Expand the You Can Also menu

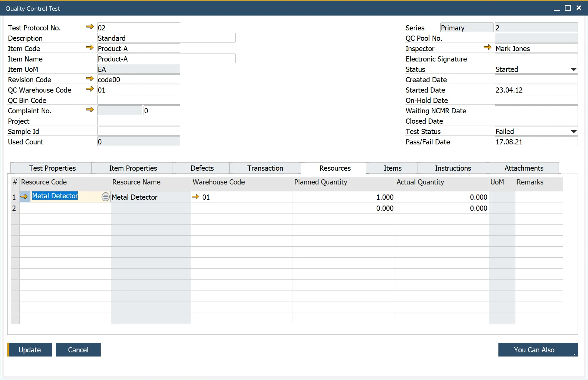click(x=538, y=350)
